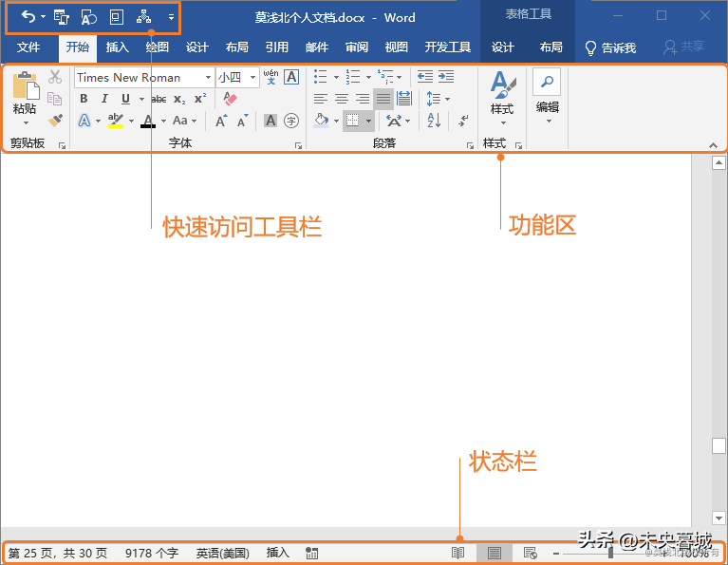Open the Borders dropdown arrow

(368, 122)
